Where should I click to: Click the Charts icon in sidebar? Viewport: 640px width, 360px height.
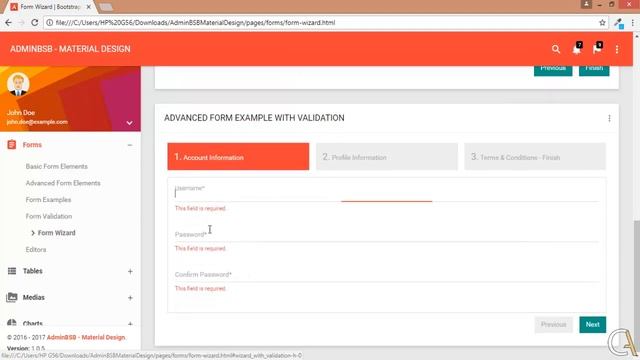12,323
